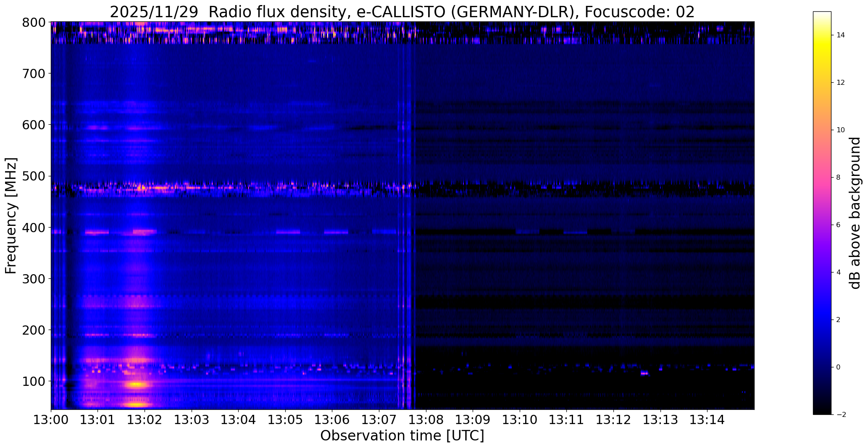Click the colorbar tick label 6

(x=839, y=225)
